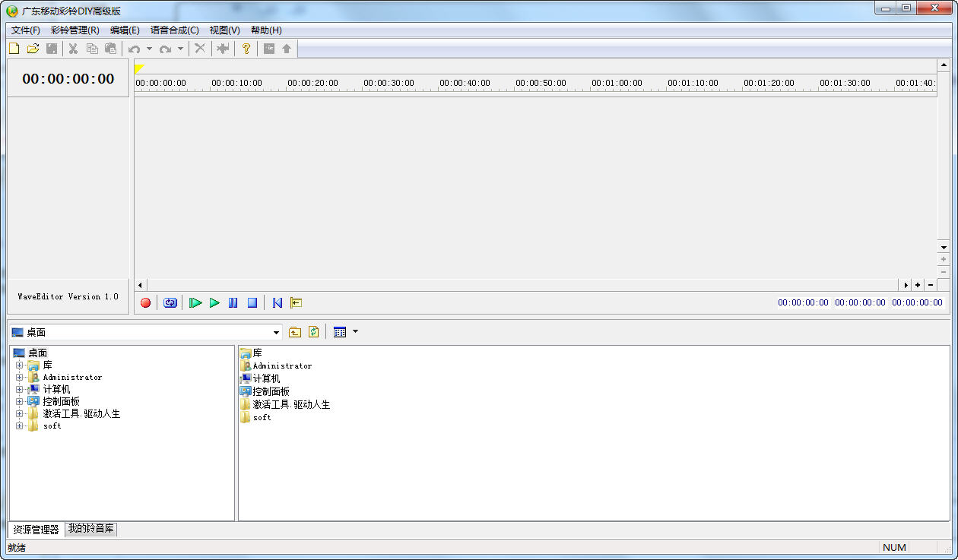Zoom in vertically with gray plus

click(x=944, y=259)
